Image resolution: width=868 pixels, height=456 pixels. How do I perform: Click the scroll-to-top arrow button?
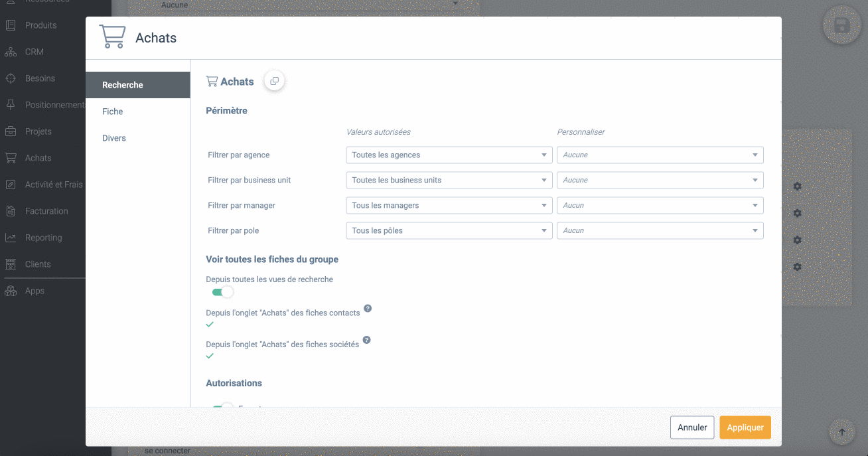tap(842, 432)
